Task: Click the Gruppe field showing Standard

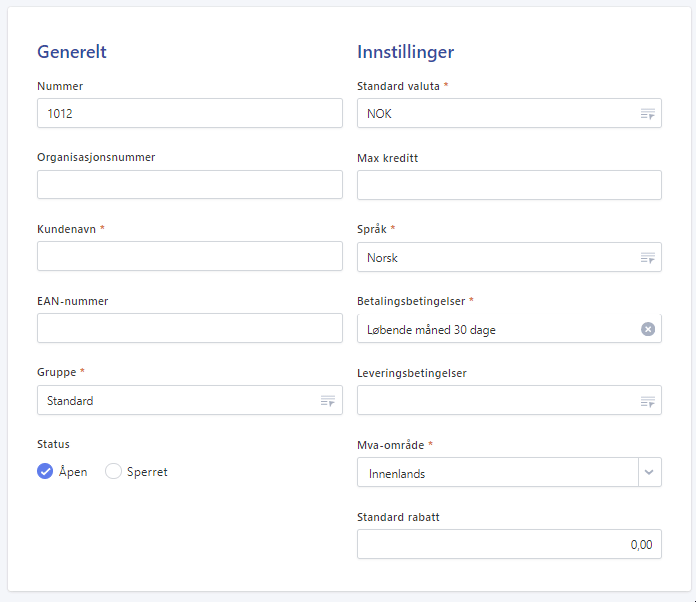Action: click(190, 400)
